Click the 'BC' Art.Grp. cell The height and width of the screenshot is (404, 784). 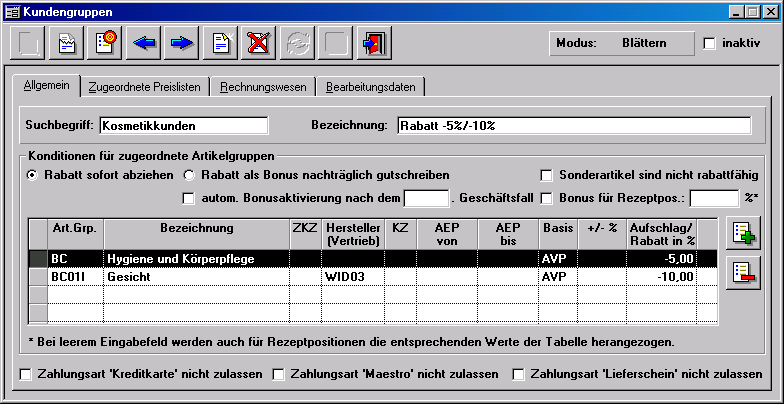point(76,259)
